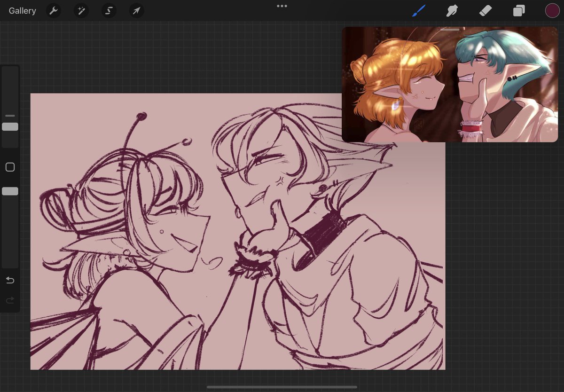564x392 pixels.
Task: Tap the iPad home indicator bar
Action: (282, 387)
